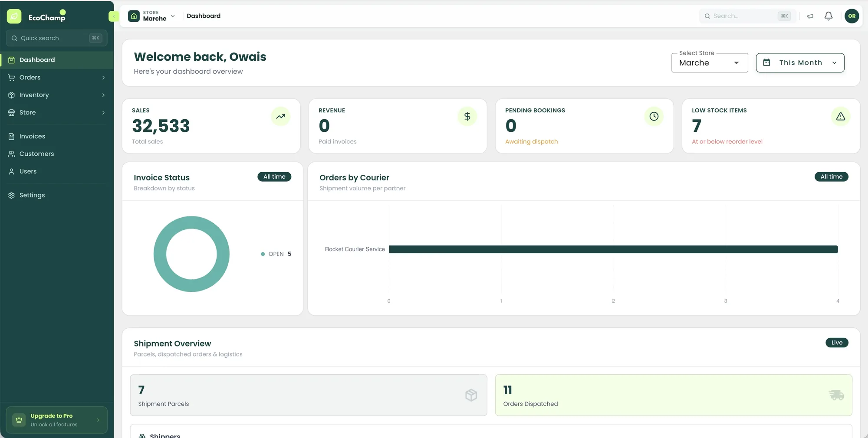Open announcements via the megaphone icon
868x438 pixels.
(x=810, y=16)
